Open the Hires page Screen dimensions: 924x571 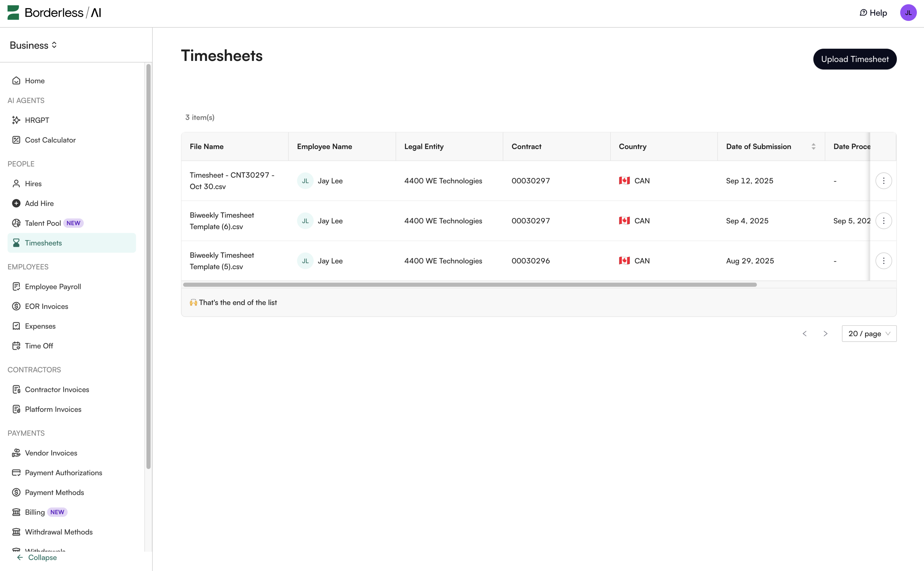click(33, 184)
